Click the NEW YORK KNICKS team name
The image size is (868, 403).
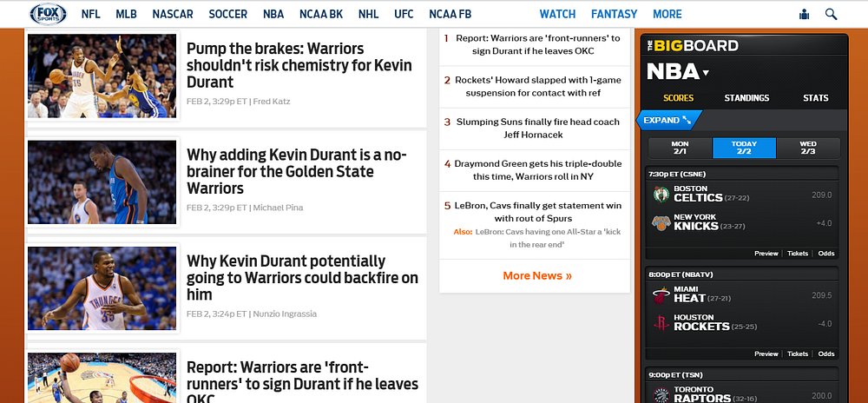(696, 222)
